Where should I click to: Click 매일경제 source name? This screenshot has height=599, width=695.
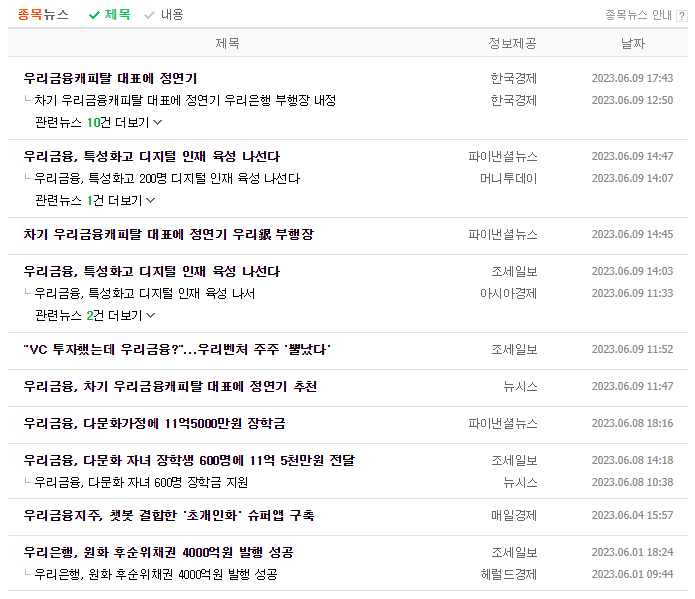click(514, 515)
